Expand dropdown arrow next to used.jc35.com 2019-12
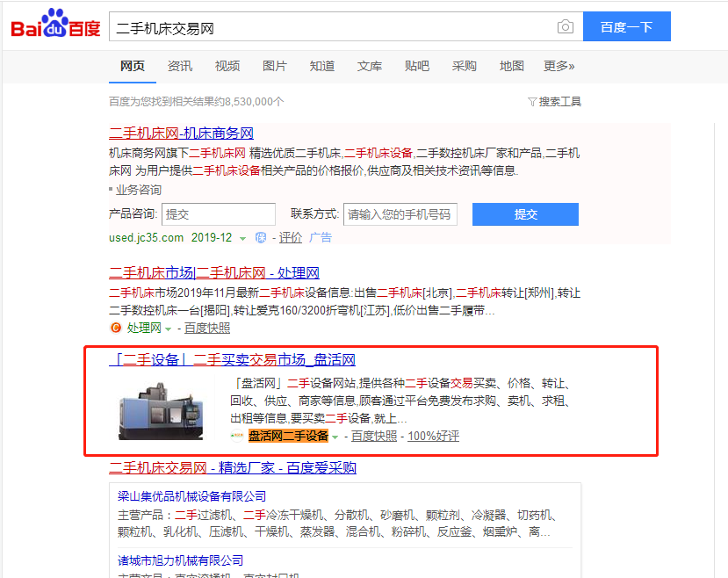728x578 pixels. 242,239
